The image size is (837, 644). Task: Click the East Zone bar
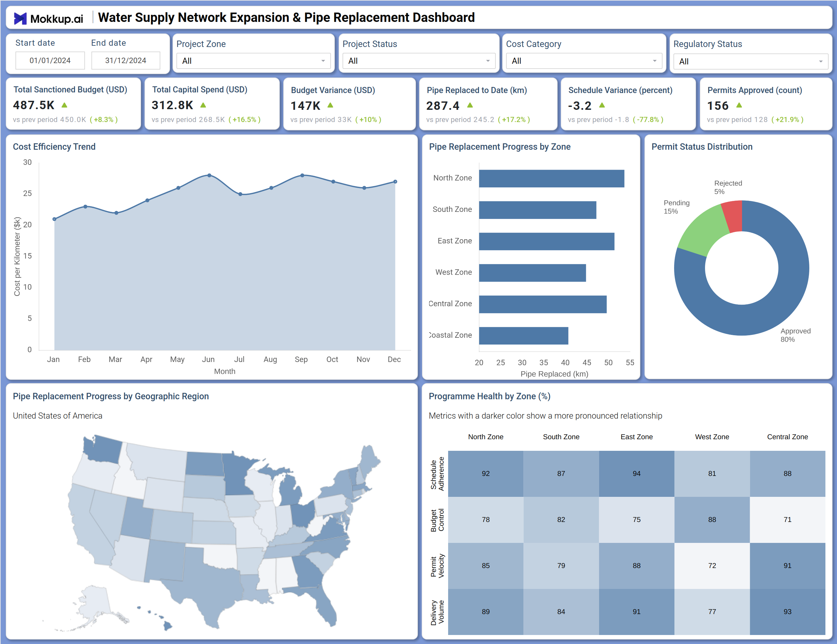[x=547, y=241]
